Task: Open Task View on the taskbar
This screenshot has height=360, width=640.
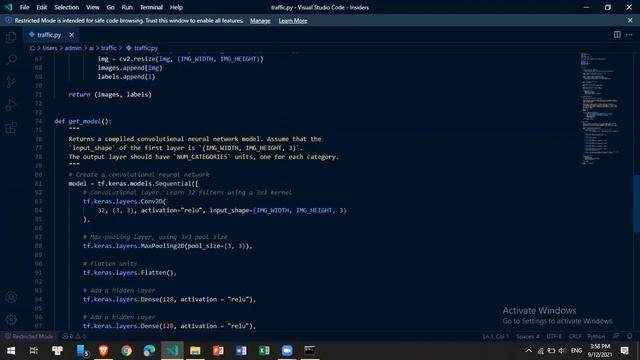Action: click(34, 351)
